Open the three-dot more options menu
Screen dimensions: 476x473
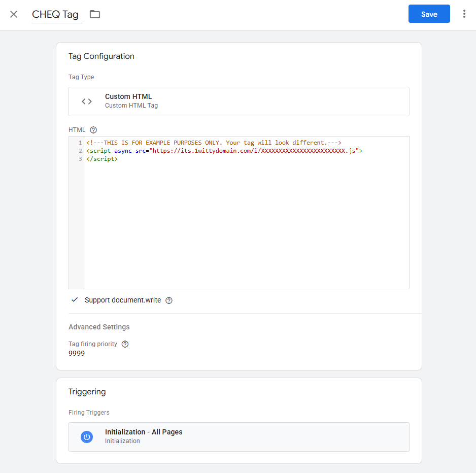point(464,14)
